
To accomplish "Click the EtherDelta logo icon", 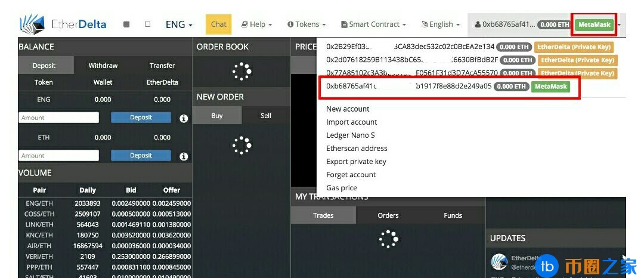I will coord(32,24).
